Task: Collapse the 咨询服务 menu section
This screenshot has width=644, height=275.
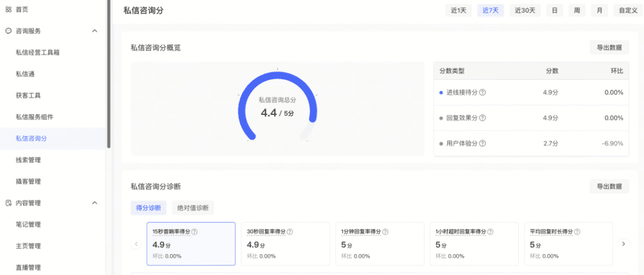Action: (94, 31)
